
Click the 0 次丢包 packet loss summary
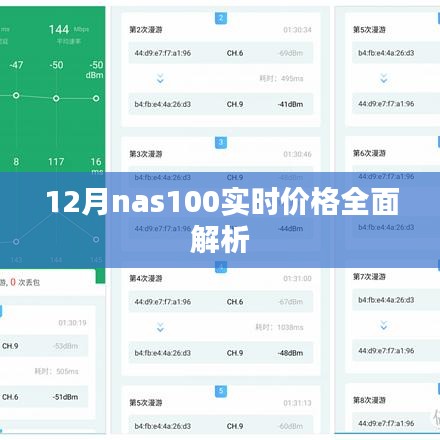pyautogui.click(x=25, y=283)
